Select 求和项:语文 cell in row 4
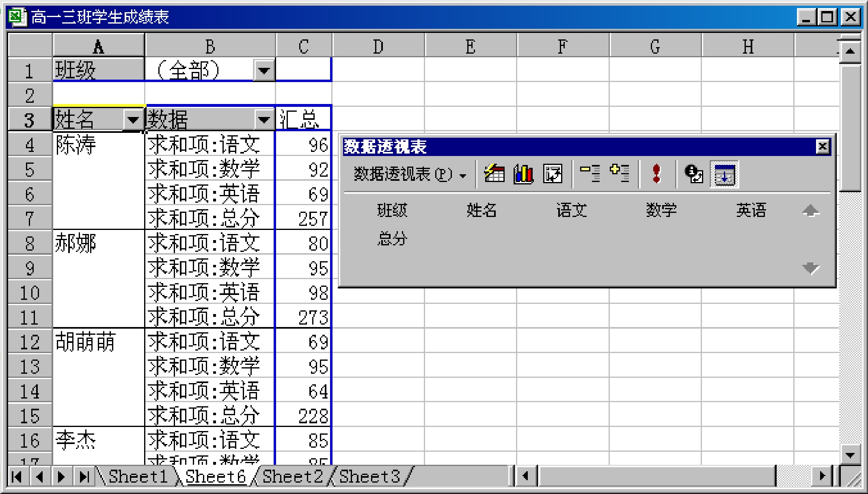The image size is (868, 494). 210,144
